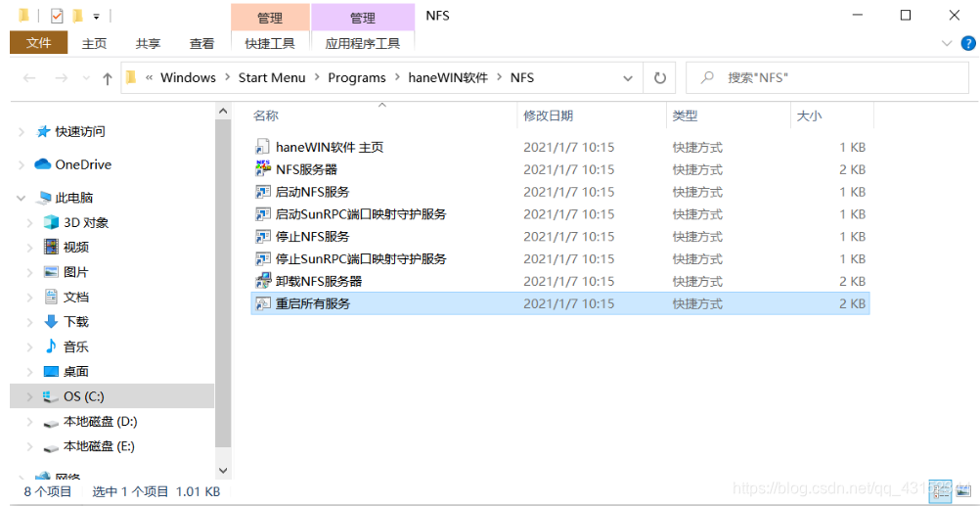
Task: Expand the 下载 tree node
Action: click(29, 322)
